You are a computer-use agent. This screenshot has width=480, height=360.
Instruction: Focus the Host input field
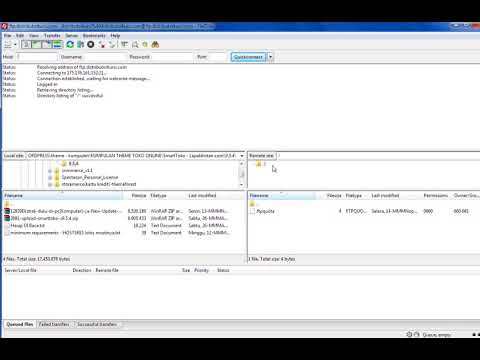tap(37, 57)
